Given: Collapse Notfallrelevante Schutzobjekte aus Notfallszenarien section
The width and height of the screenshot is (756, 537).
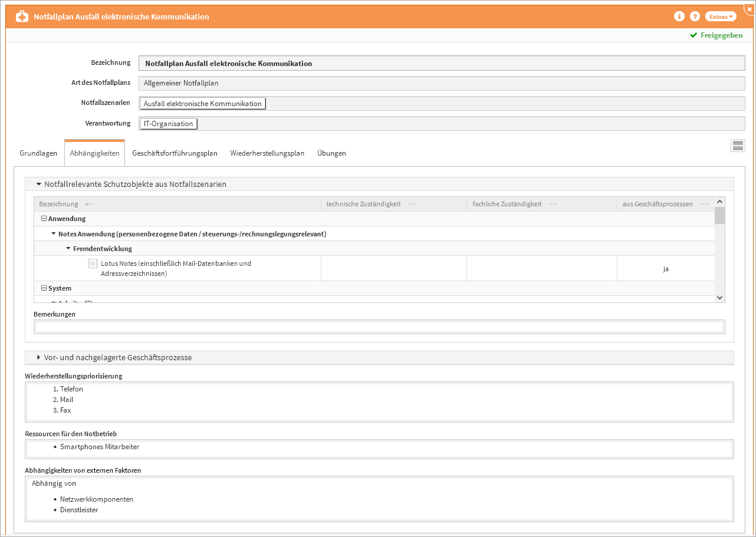Looking at the screenshot, I should (39, 184).
